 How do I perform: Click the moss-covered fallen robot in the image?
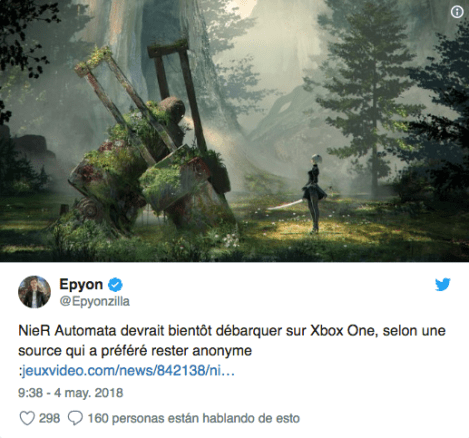pyautogui.click(x=147, y=147)
